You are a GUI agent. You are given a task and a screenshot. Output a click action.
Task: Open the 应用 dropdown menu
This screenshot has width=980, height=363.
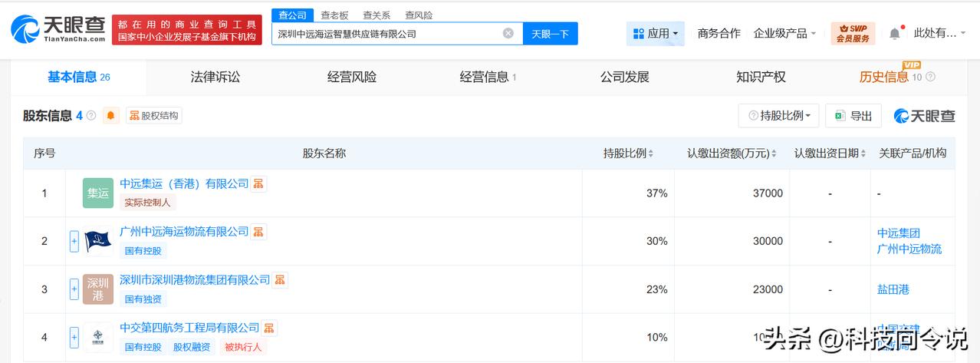coord(656,33)
